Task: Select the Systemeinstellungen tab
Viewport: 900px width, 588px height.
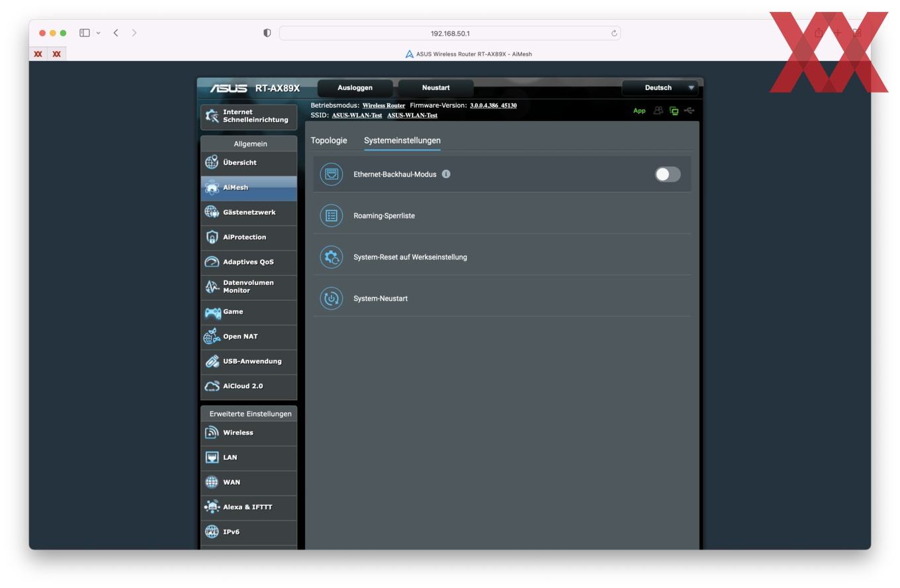Action: (x=402, y=140)
